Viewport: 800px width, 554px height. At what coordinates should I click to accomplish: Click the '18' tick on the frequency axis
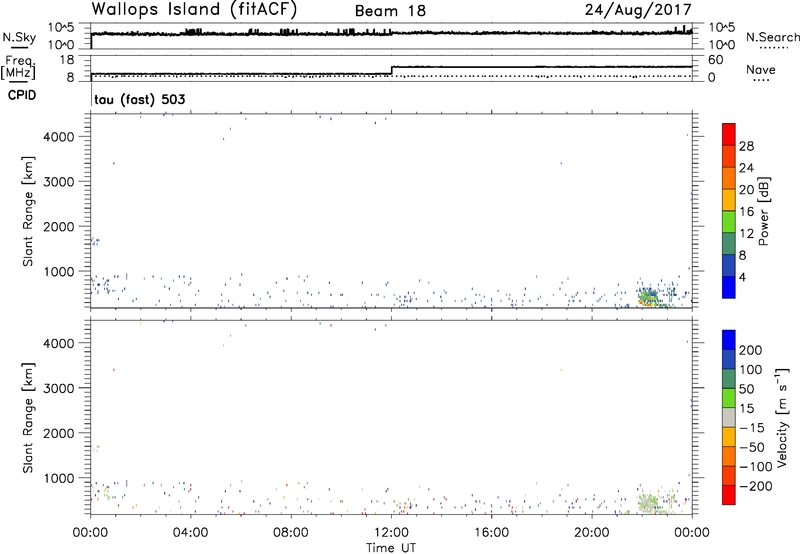67,59
